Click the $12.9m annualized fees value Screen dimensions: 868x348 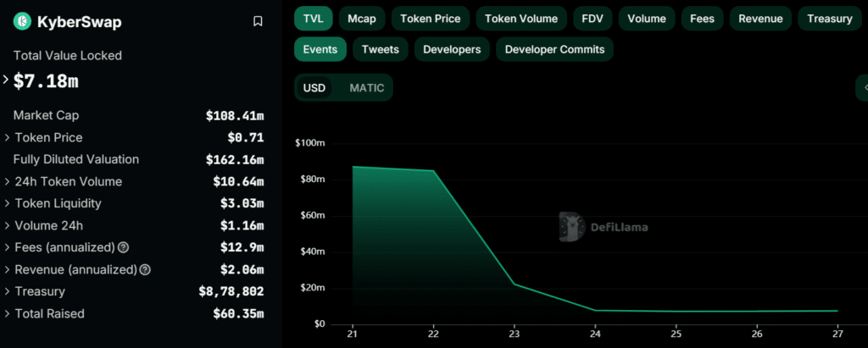pos(242,247)
